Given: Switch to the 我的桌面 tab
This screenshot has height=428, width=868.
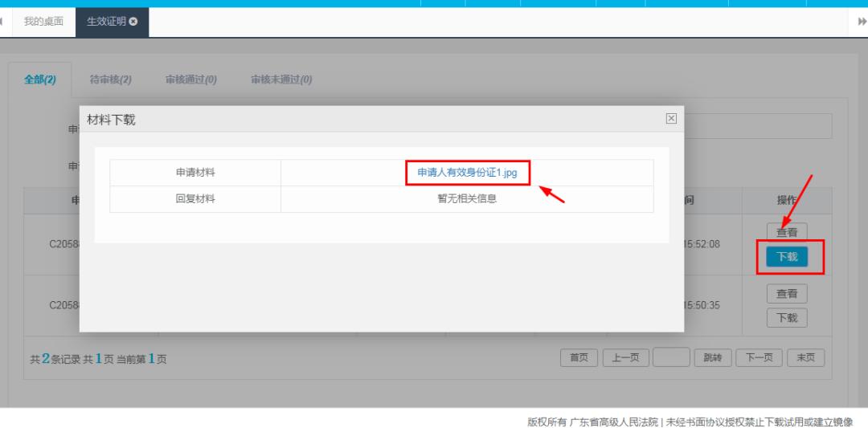Looking at the screenshot, I should [x=43, y=22].
